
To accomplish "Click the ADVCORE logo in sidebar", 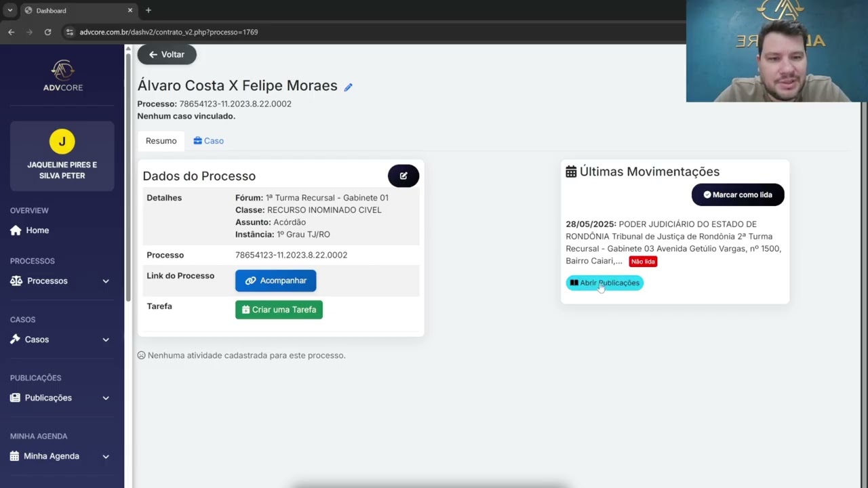I will pos(62,75).
